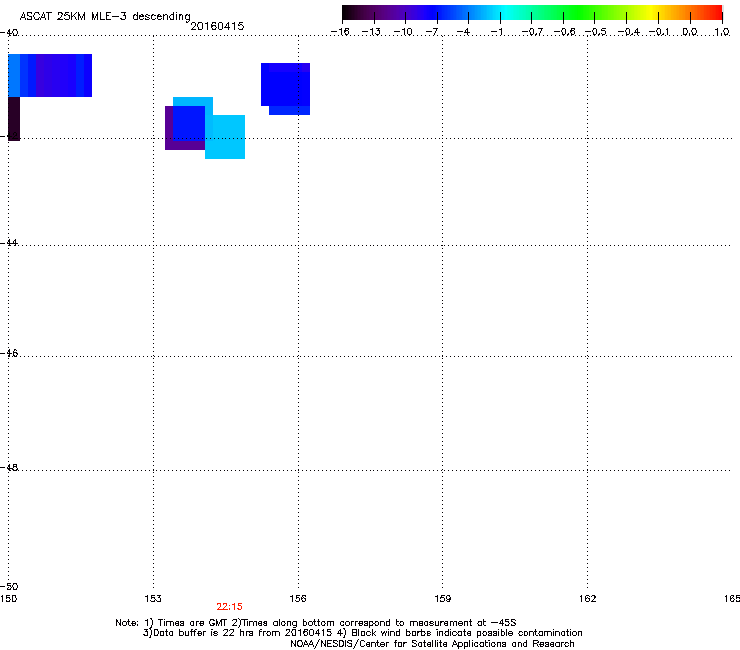Click longitude axis label 162

tap(587, 599)
